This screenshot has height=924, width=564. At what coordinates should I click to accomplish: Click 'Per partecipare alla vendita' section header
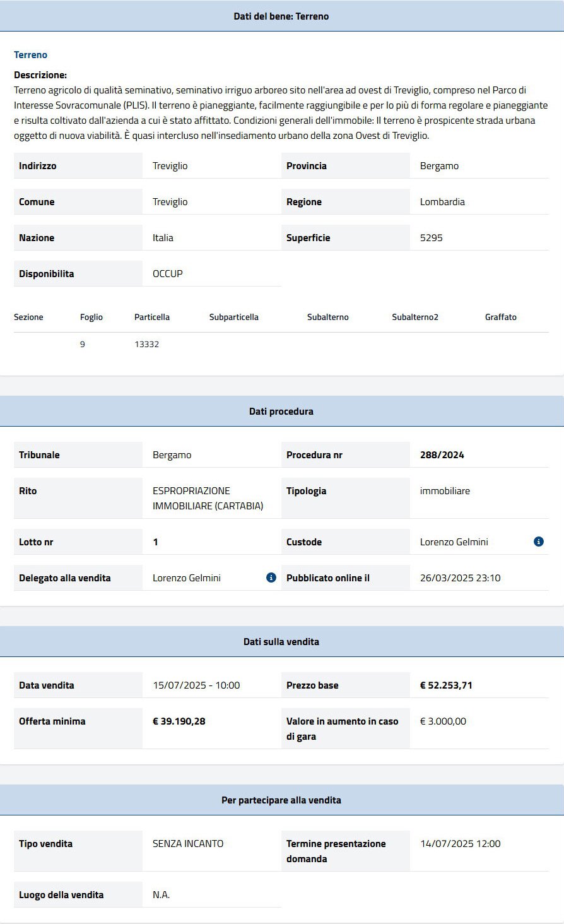tap(281, 800)
